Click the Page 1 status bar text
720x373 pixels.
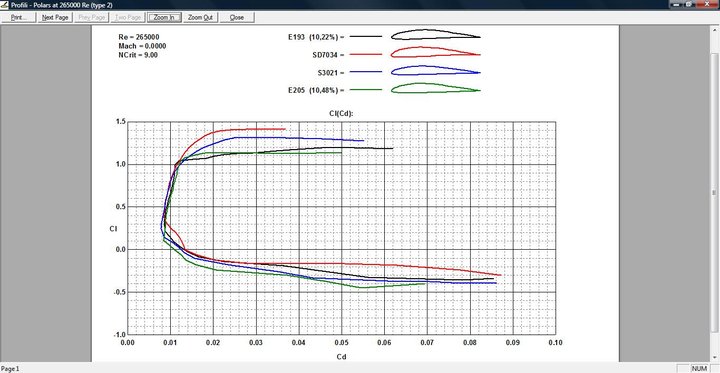pos(10,368)
